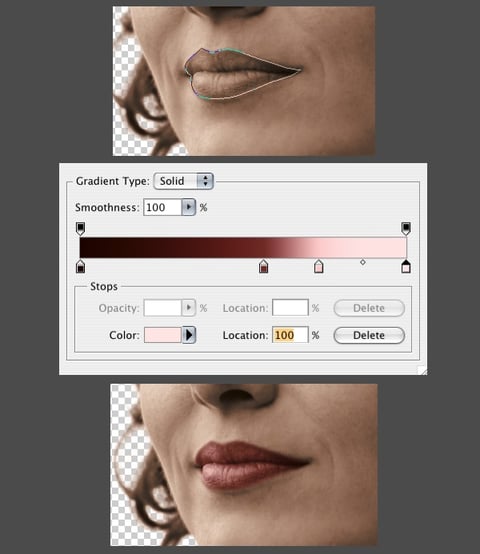Select the dark brown color stop at far left

point(81,267)
